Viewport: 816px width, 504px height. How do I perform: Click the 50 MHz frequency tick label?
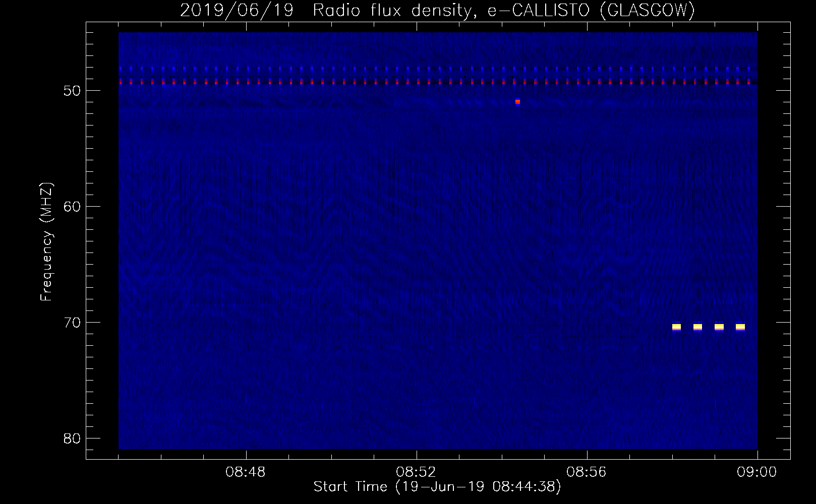pyautogui.click(x=72, y=91)
